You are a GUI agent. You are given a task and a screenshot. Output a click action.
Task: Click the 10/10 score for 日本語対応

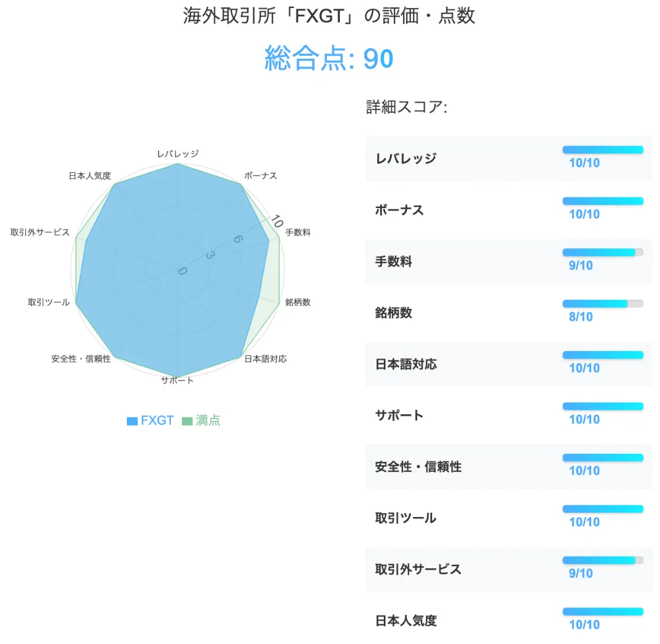[584, 368]
